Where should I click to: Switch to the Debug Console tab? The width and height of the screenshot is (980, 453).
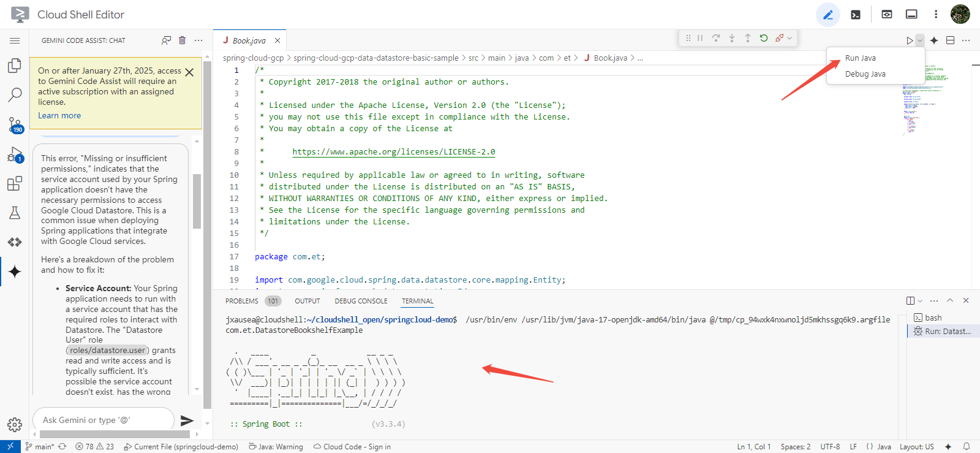point(361,301)
